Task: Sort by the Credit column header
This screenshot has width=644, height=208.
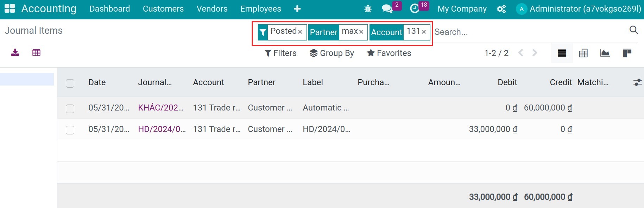Action: click(x=561, y=82)
